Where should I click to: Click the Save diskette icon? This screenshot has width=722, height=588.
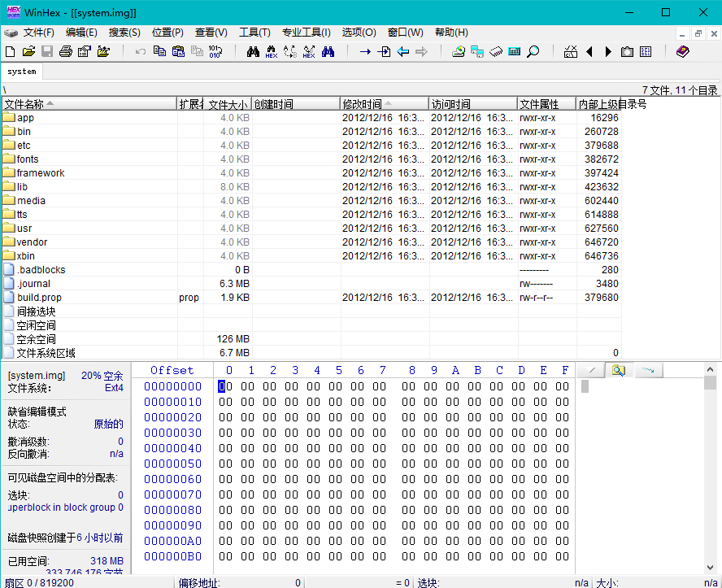point(47,51)
